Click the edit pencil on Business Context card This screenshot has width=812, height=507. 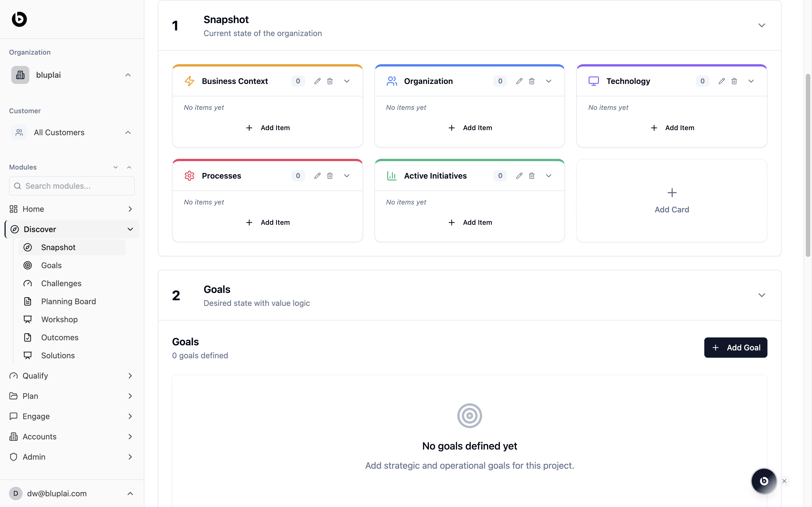[317, 81]
